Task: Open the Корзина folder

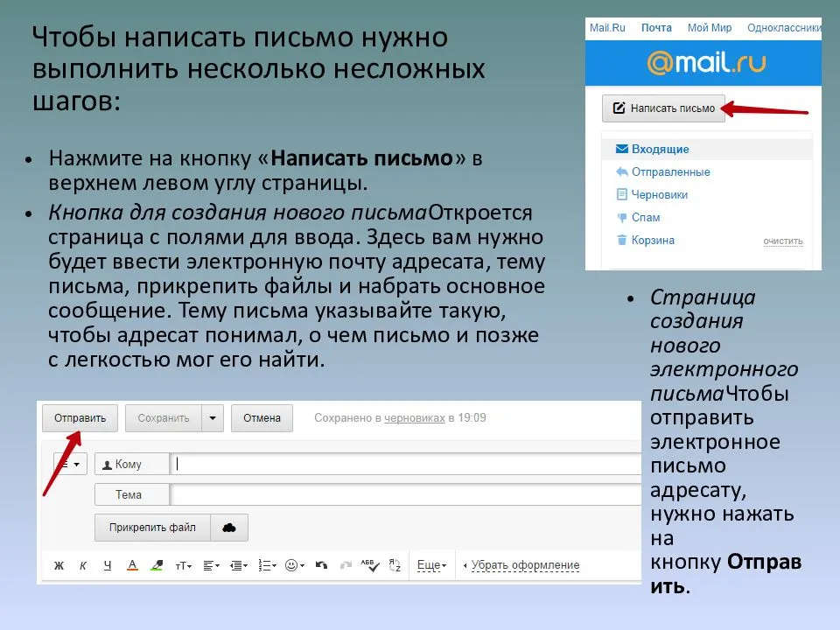Action: pos(653,240)
